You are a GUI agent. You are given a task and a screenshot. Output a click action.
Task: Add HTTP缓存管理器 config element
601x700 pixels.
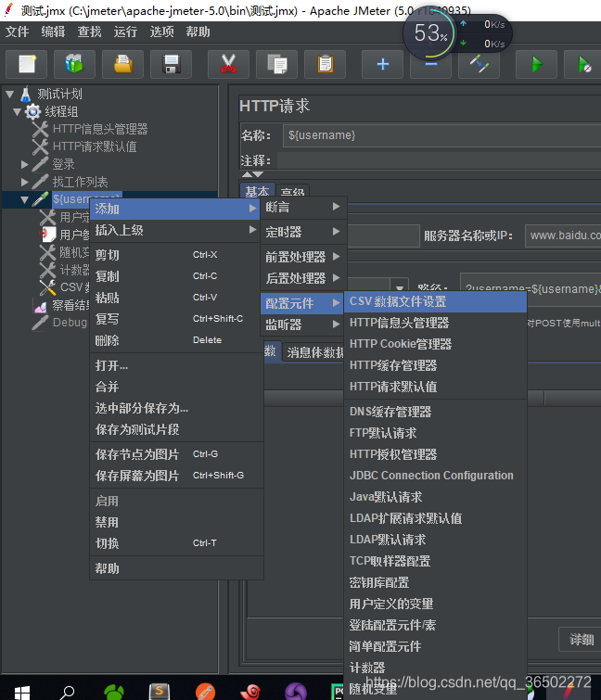pos(436,365)
